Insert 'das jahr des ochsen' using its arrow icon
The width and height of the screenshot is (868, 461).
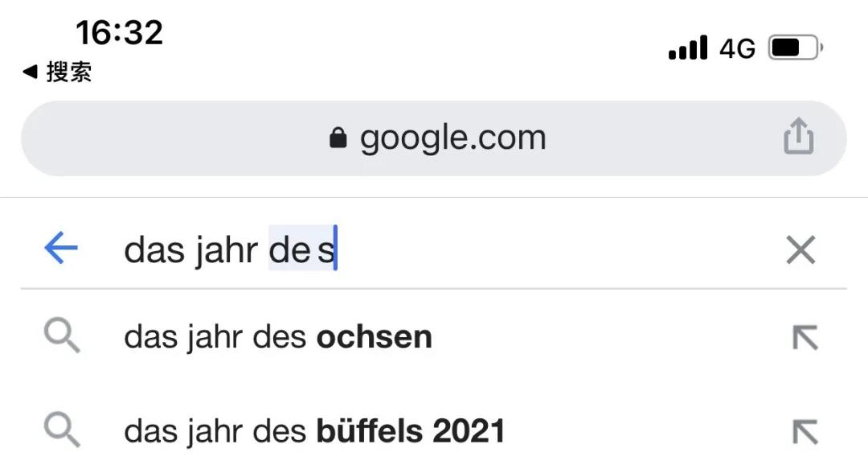(805, 337)
